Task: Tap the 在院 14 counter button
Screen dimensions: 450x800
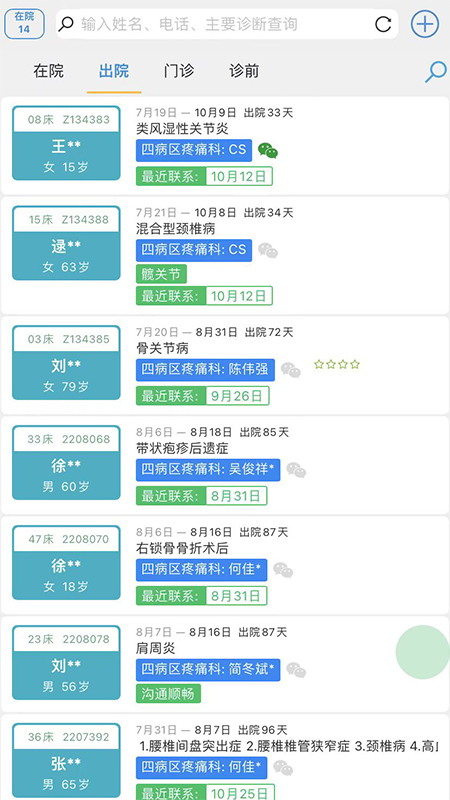Action: 24,24
